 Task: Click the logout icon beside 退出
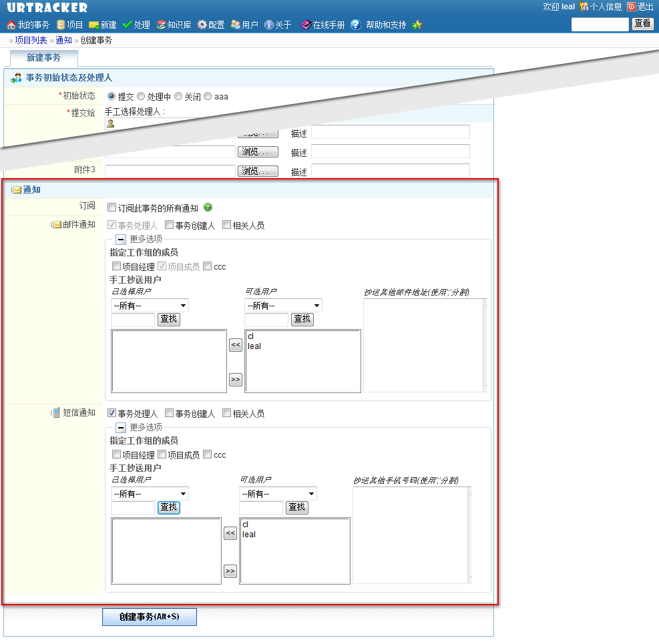click(631, 6)
